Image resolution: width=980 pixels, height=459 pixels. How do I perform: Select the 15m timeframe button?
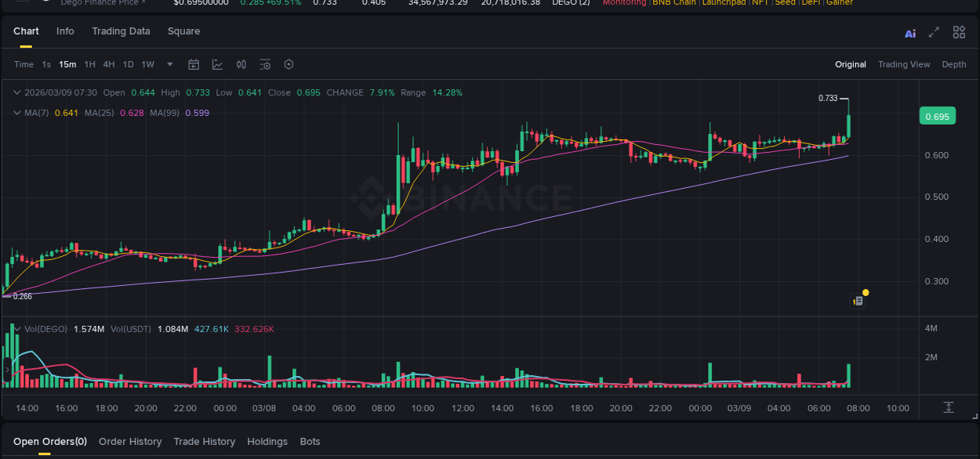(x=67, y=64)
